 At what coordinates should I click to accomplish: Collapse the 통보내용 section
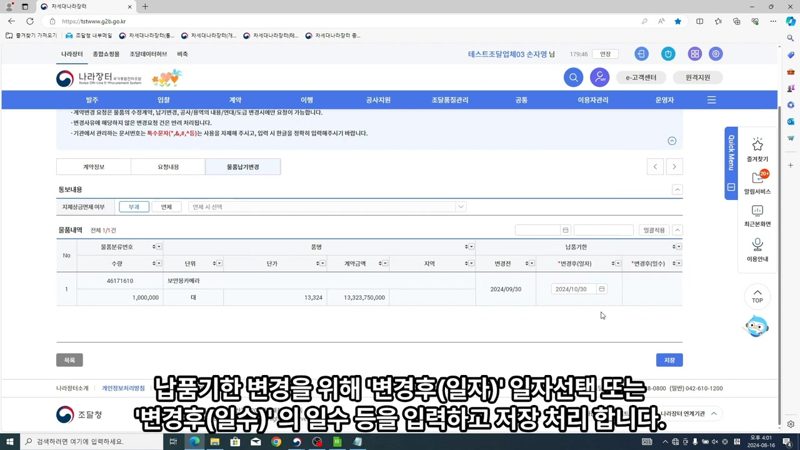point(677,189)
